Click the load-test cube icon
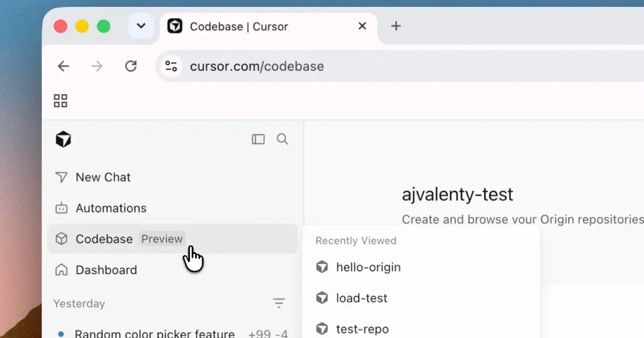The height and width of the screenshot is (338, 644). pyautogui.click(x=322, y=298)
